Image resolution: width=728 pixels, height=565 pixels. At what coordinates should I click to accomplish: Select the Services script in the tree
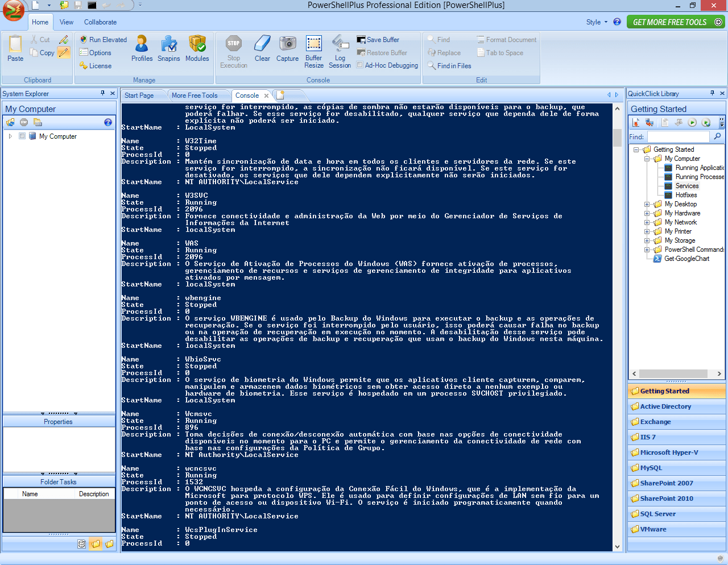[687, 186]
